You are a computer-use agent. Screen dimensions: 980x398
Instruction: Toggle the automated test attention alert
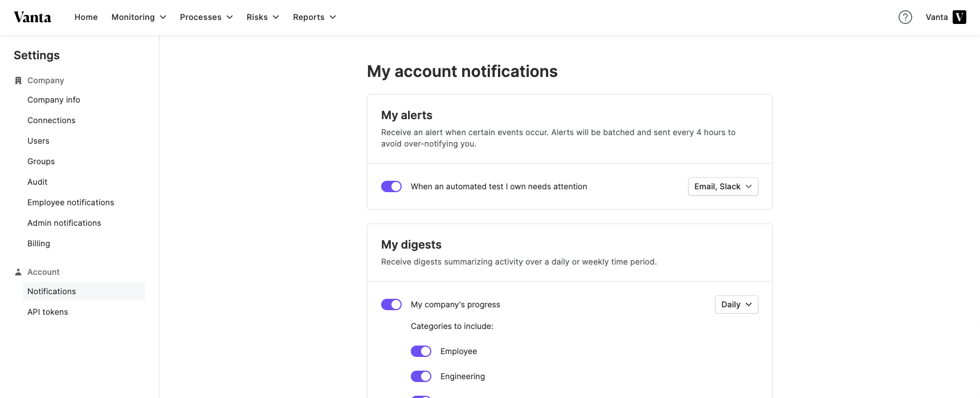[391, 186]
